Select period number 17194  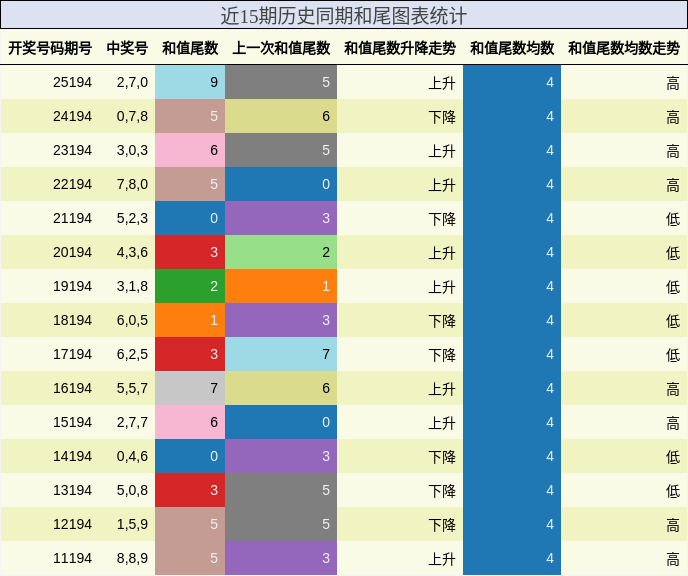point(72,354)
